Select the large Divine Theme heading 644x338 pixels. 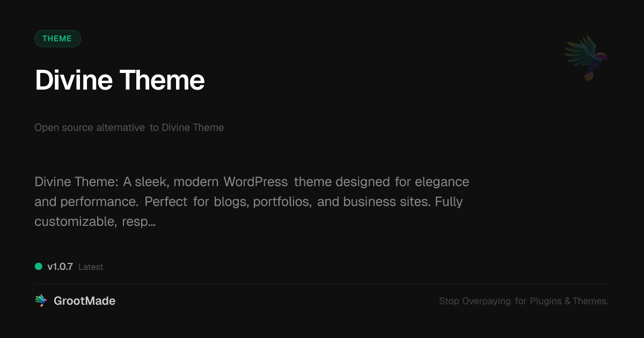tap(120, 80)
